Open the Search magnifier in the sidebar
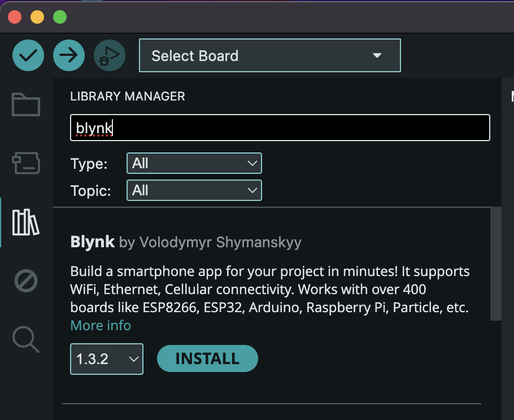This screenshot has width=514, height=420. (26, 339)
